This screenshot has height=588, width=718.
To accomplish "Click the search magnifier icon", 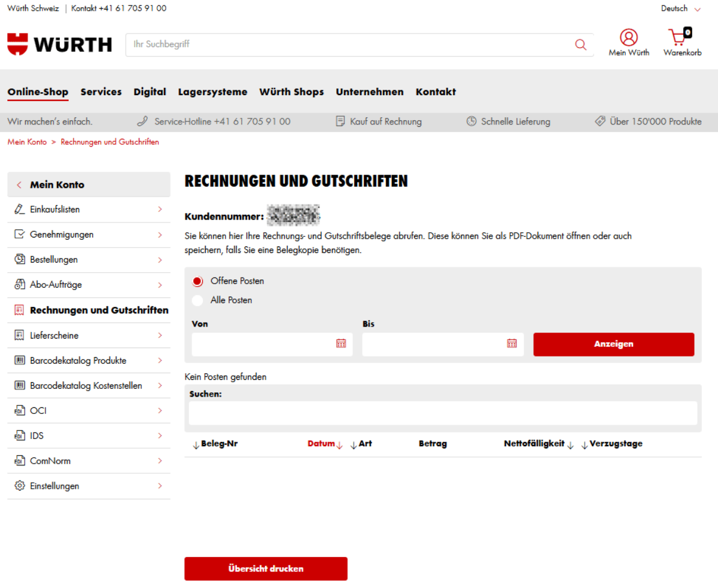I will [580, 45].
